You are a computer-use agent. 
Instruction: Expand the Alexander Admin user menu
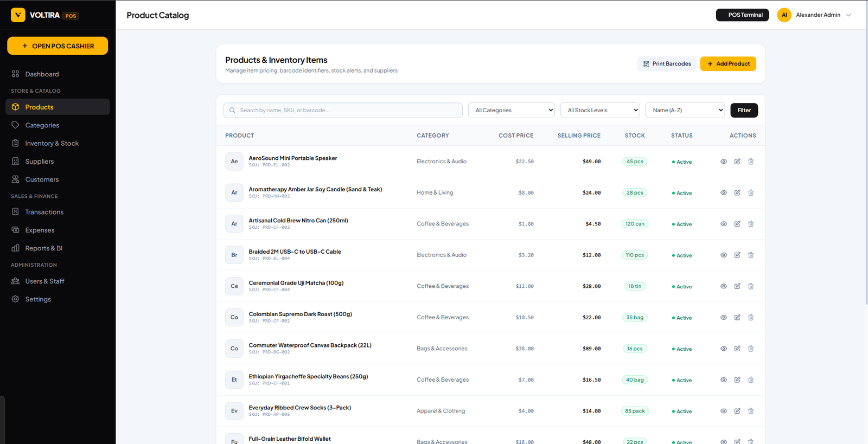pyautogui.click(x=814, y=15)
